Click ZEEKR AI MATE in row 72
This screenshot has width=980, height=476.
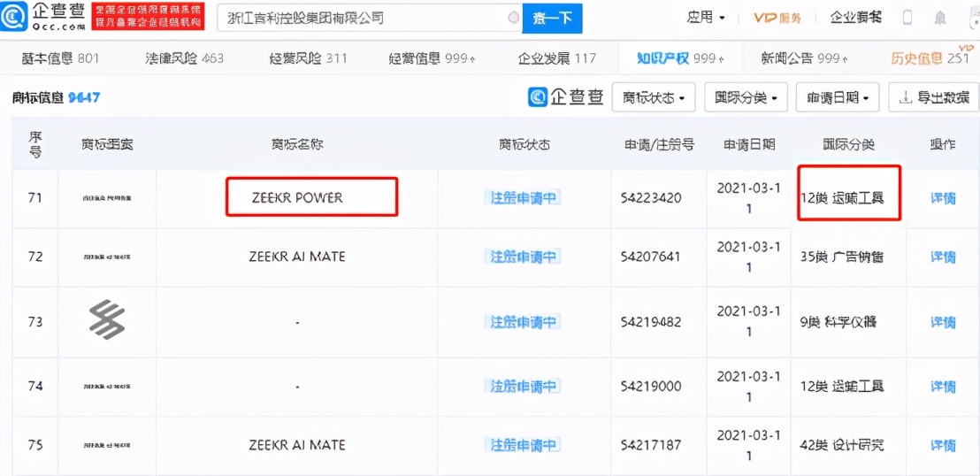coord(297,257)
